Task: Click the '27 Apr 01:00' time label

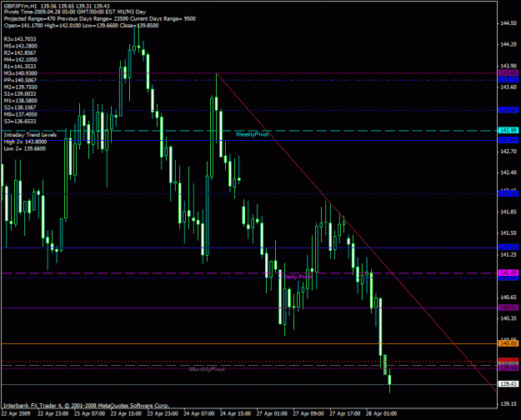Action: click(x=272, y=413)
